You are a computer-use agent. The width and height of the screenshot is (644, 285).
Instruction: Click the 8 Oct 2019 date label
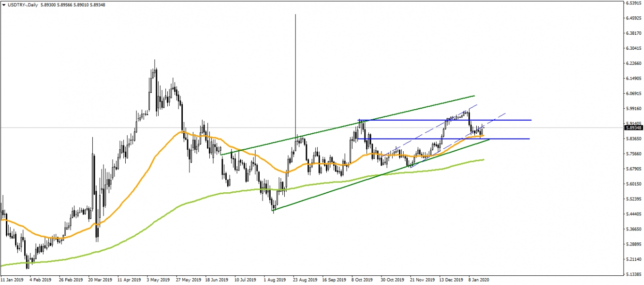coord(363,280)
